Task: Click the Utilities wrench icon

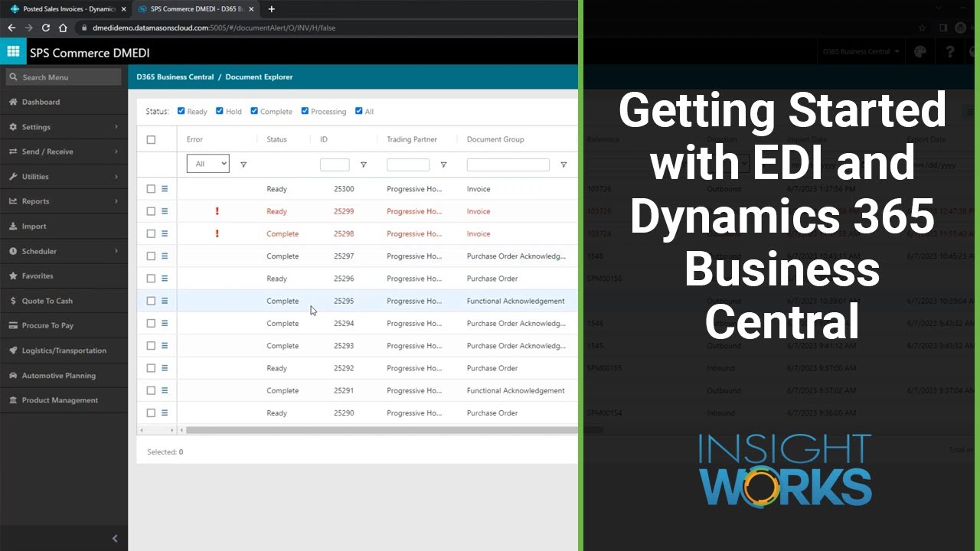Action: pyautogui.click(x=14, y=177)
